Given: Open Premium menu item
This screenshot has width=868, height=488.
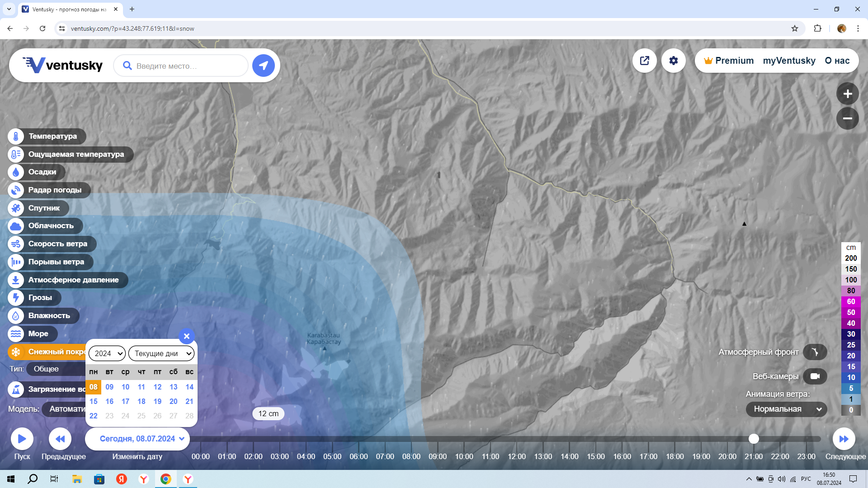Looking at the screenshot, I should tap(729, 61).
